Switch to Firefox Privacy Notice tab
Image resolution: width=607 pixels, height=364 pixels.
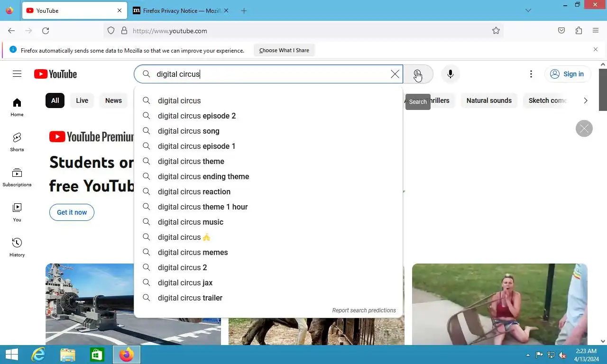tap(181, 10)
